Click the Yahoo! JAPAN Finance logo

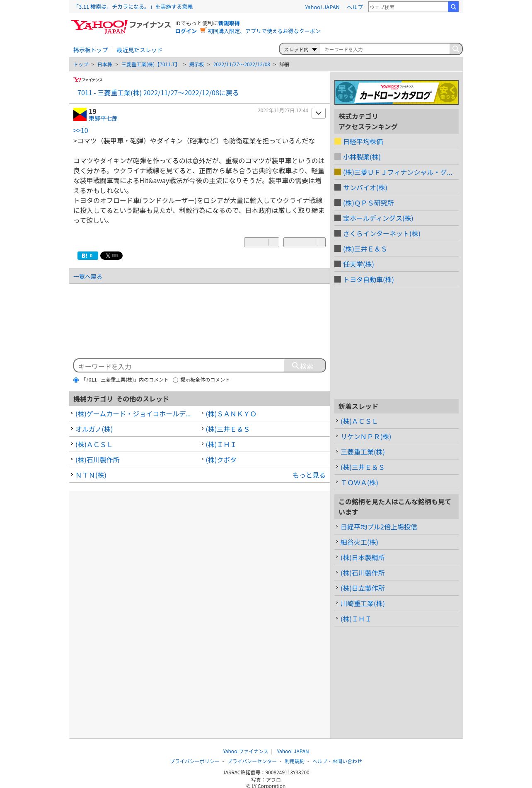pyautogui.click(x=121, y=26)
